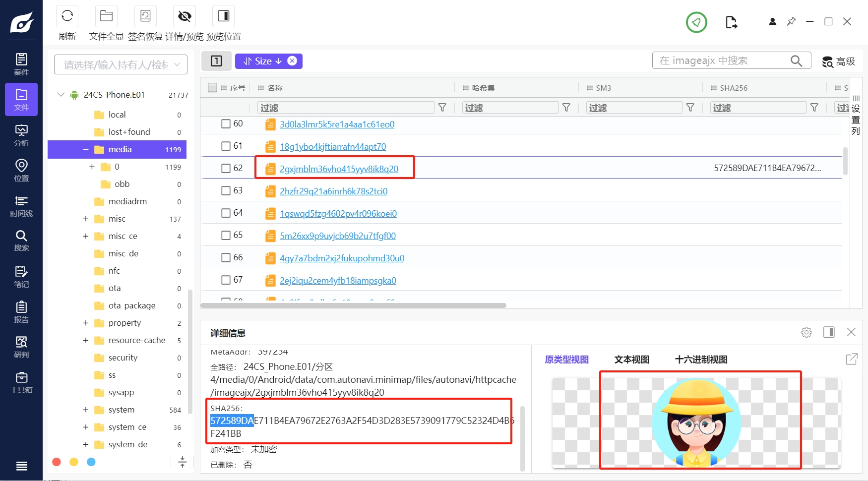Open the holder selection dropdown
The height and width of the screenshot is (481, 868).
121,64
